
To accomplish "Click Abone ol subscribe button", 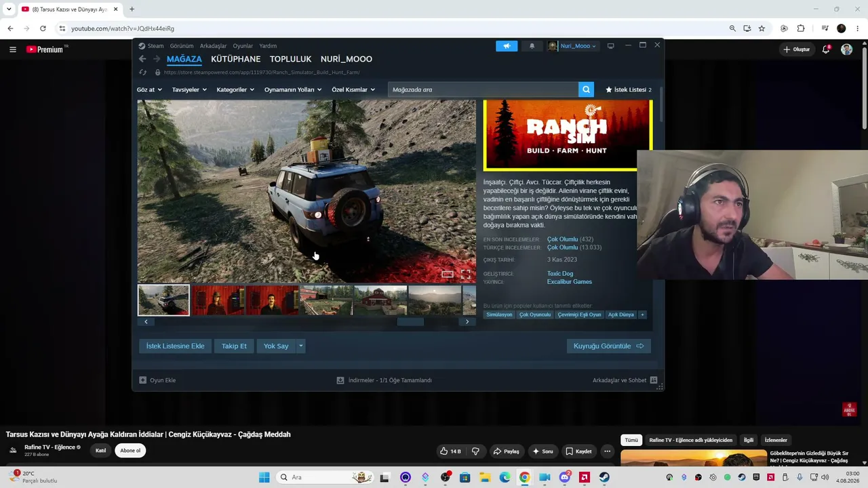I will click(x=130, y=451).
